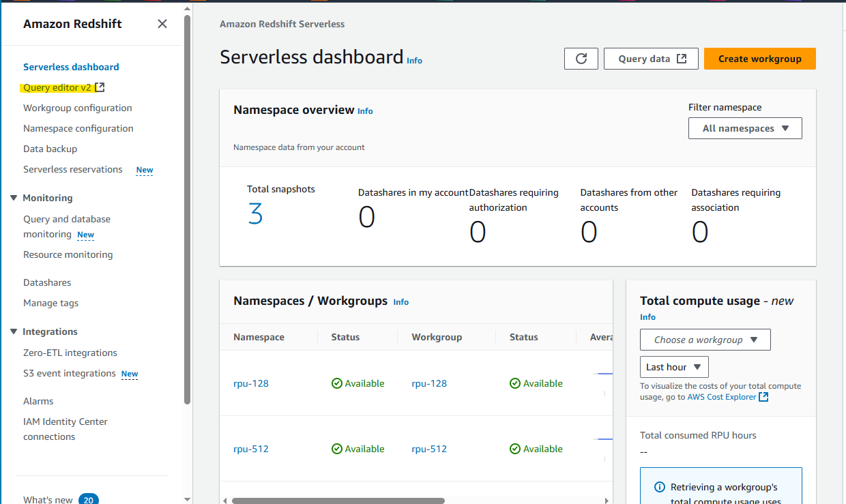Click Info link under Total compute usage
Screen dimensions: 846x504
pos(647,317)
